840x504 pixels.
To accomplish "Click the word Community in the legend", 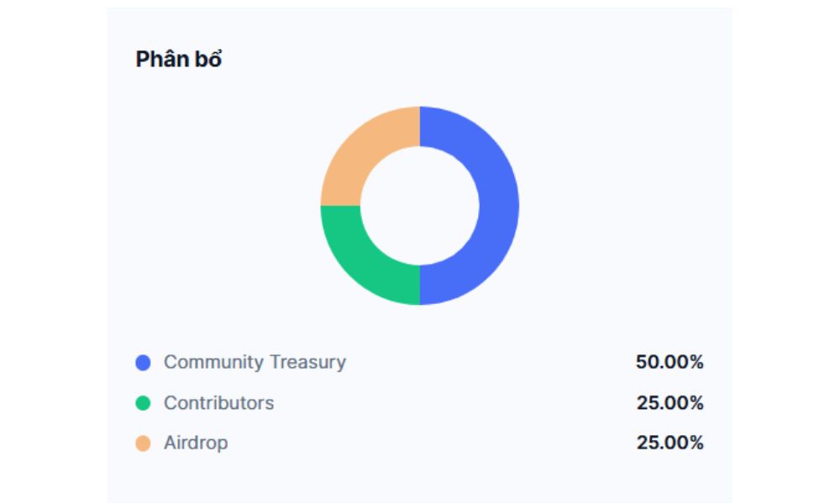I will coord(214,362).
